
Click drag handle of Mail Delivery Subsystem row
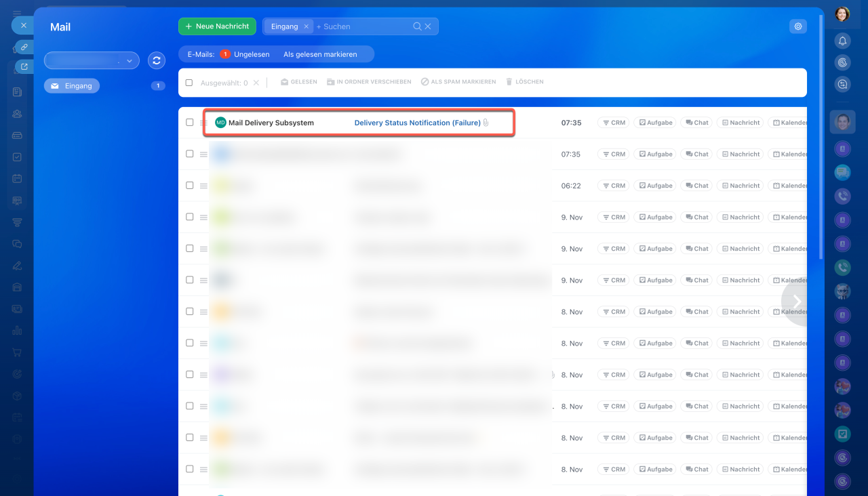(203, 123)
